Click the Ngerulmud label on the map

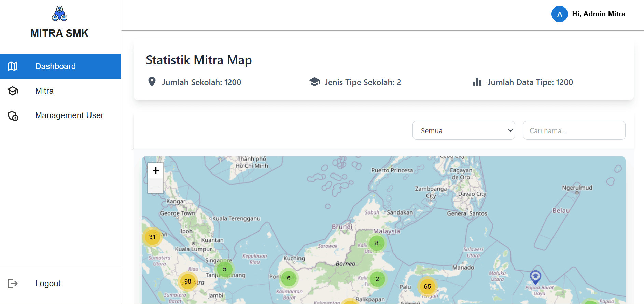click(x=577, y=188)
